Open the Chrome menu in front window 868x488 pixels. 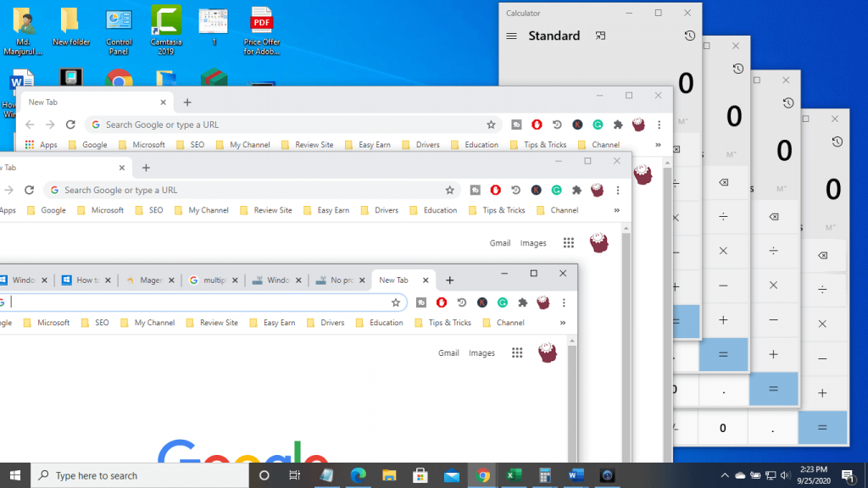tap(564, 302)
